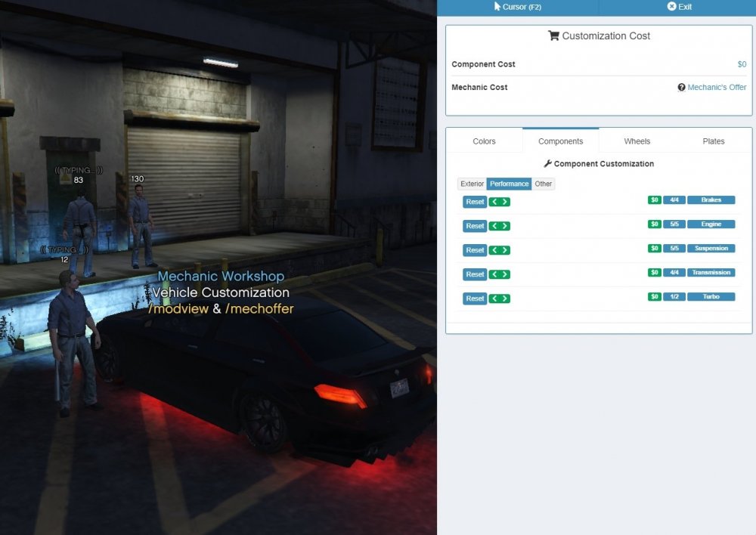Switch to the Plates tab
This screenshot has width=756, height=535.
click(x=713, y=141)
